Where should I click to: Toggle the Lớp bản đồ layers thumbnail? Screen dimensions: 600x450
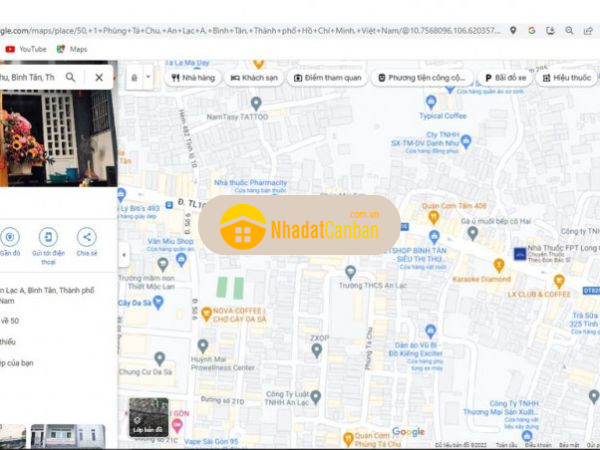(149, 417)
